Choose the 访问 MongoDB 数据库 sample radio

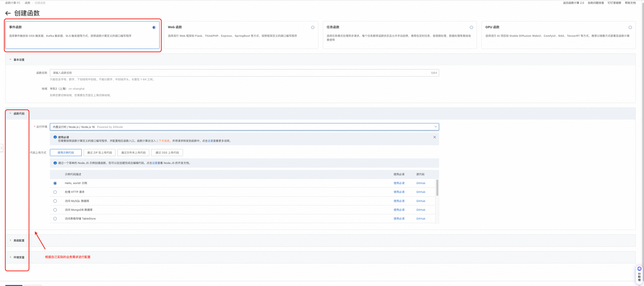(55, 210)
